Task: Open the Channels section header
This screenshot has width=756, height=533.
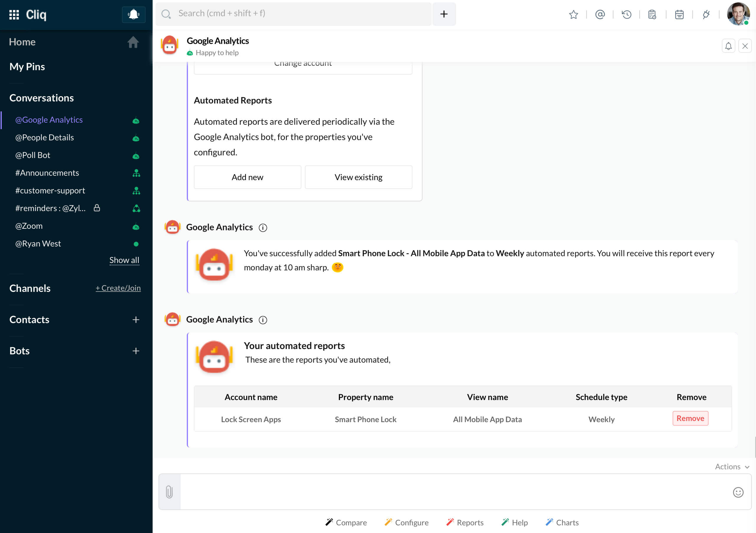Action: 30,289
